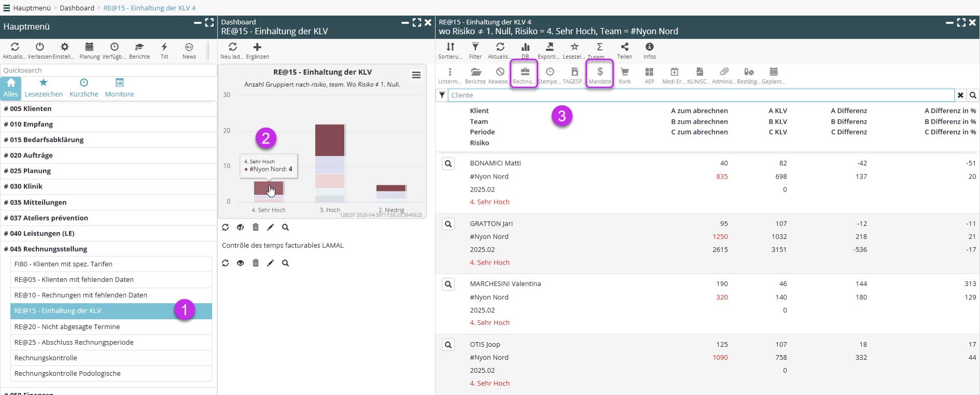Switch to the Monitore tab
Screen dimensions: 980x395
click(119, 88)
